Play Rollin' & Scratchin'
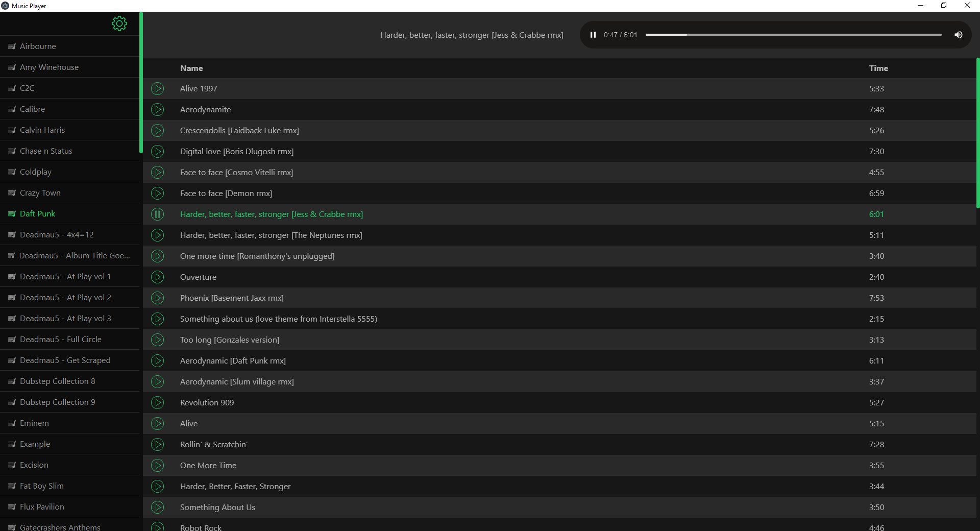This screenshot has width=980, height=531. click(x=158, y=445)
